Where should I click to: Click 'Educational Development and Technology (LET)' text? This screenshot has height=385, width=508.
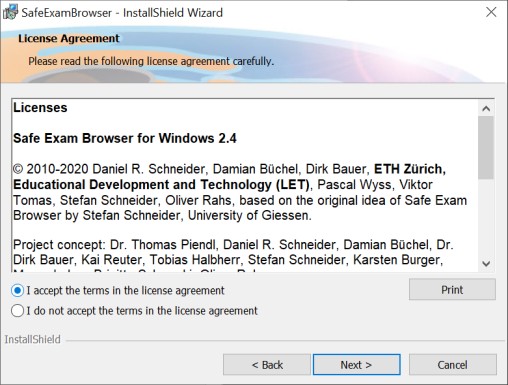161,184
